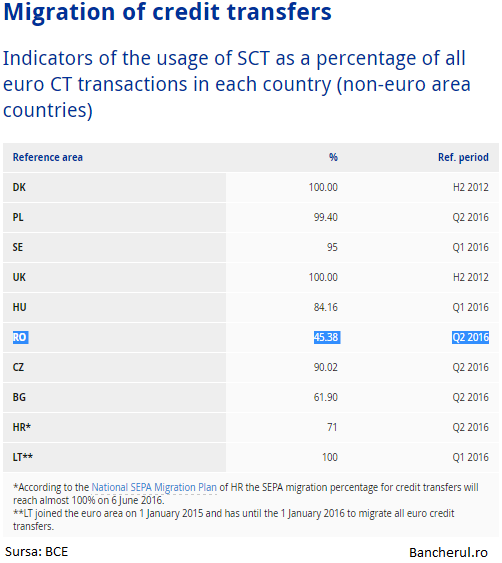Click the Bancherul.ro watermark text
This screenshot has height=563, width=502.
pos(448,552)
